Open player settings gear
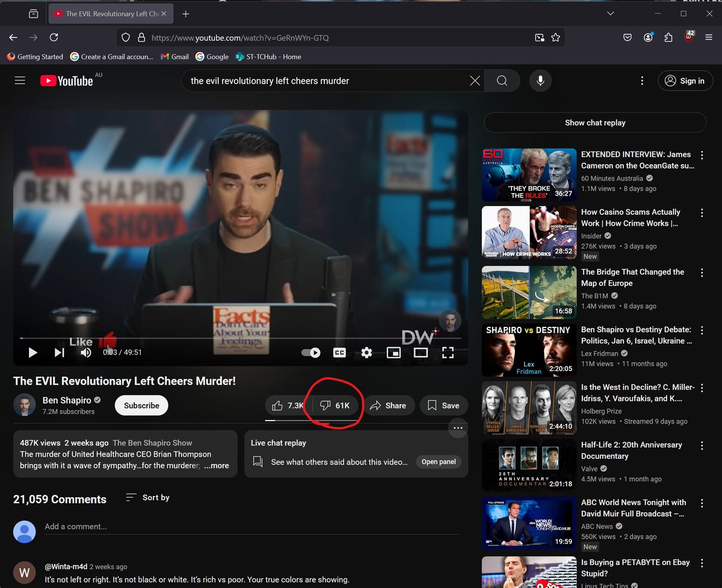The image size is (722, 588). (366, 353)
